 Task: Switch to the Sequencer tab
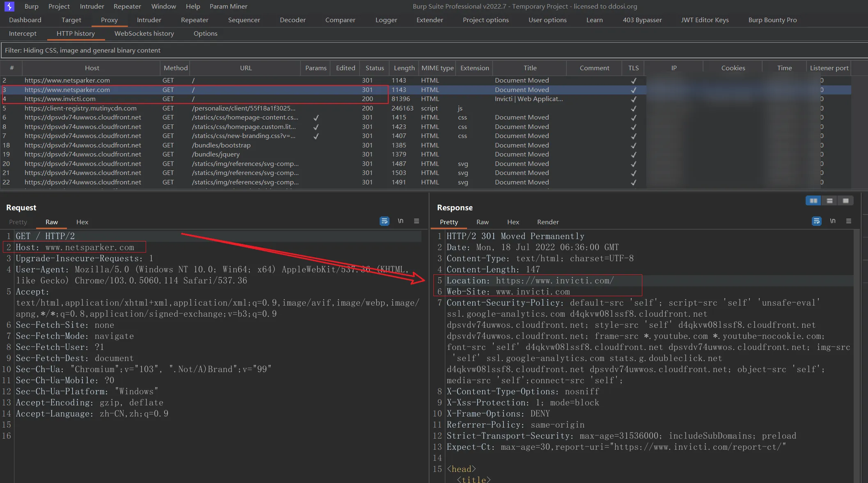coord(244,20)
